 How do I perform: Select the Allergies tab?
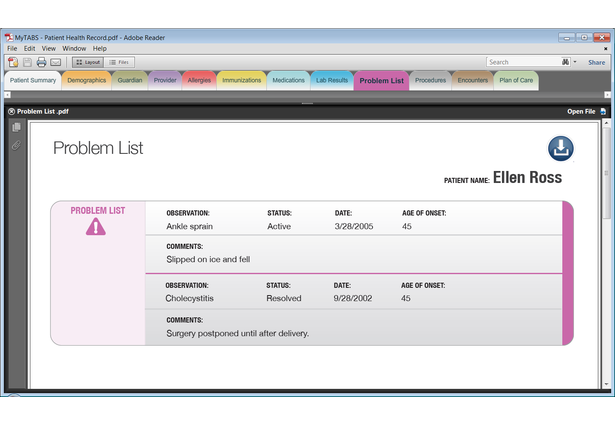pos(199,80)
